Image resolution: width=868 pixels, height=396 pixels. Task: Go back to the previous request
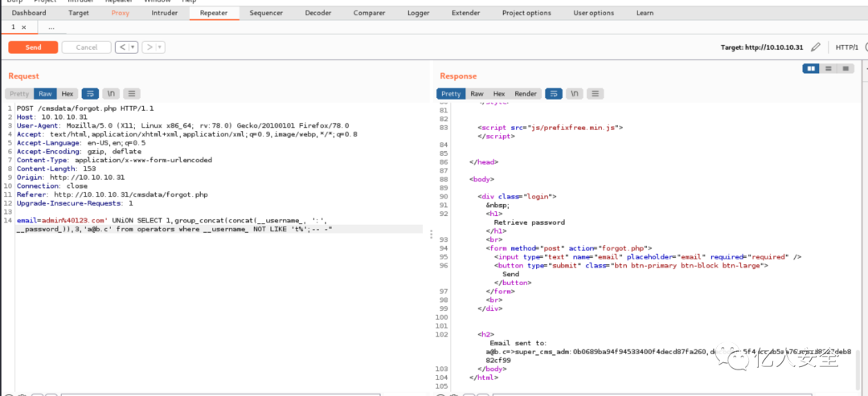tap(122, 47)
